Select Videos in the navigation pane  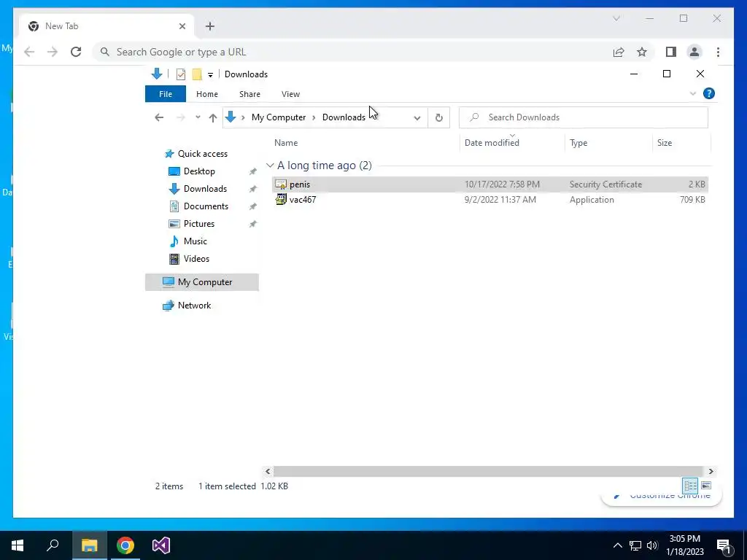point(196,259)
